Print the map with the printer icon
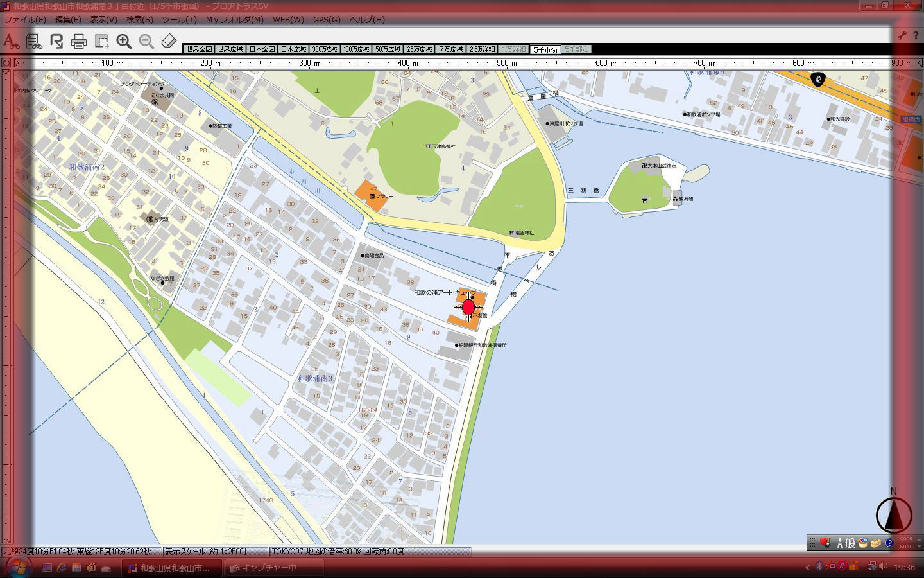924x578 pixels. pos(79,42)
